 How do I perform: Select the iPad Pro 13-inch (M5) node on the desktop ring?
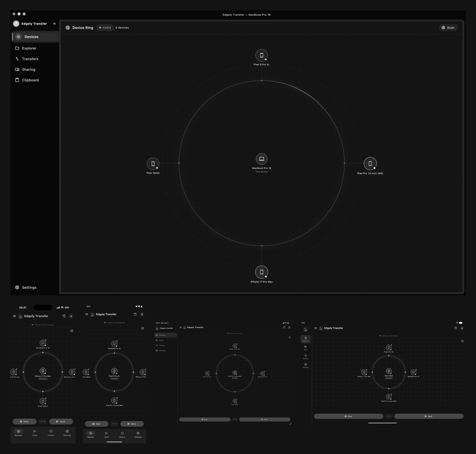point(370,164)
